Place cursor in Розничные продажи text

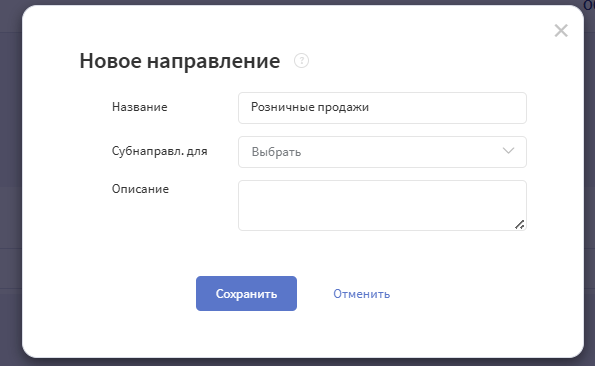(x=310, y=107)
